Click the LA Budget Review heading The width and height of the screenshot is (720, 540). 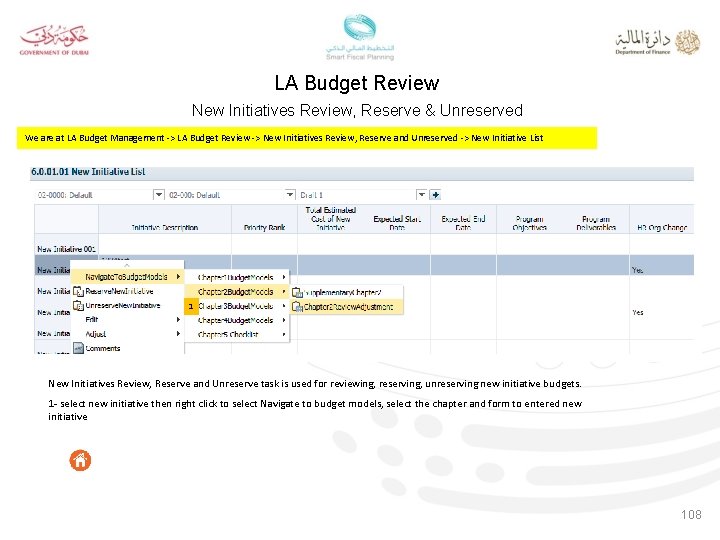click(357, 83)
